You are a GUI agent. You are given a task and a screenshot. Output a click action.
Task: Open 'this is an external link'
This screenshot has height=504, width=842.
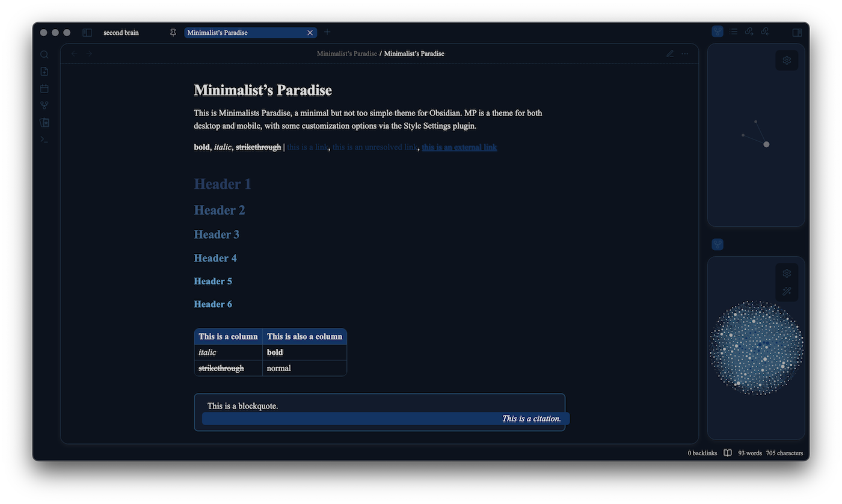[x=459, y=147]
